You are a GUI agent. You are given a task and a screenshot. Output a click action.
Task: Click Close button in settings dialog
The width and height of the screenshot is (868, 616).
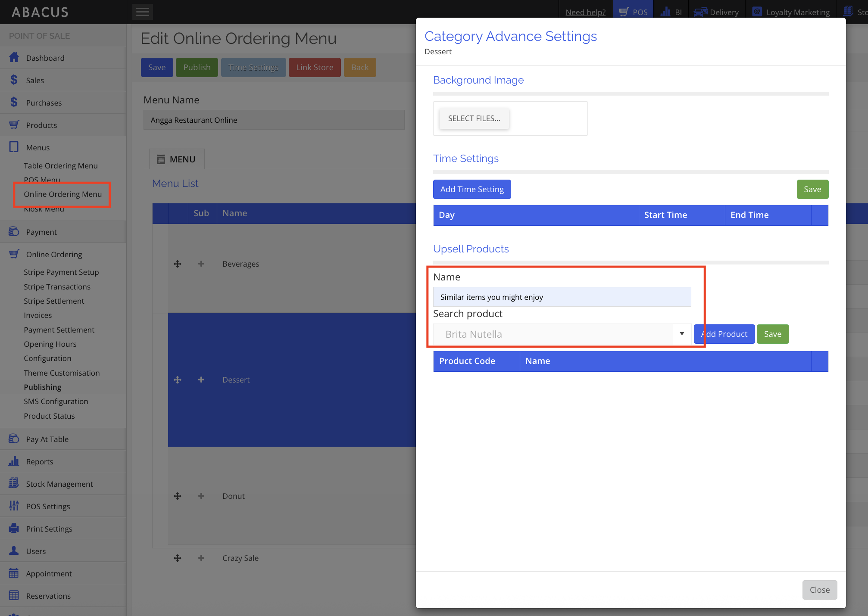(819, 590)
